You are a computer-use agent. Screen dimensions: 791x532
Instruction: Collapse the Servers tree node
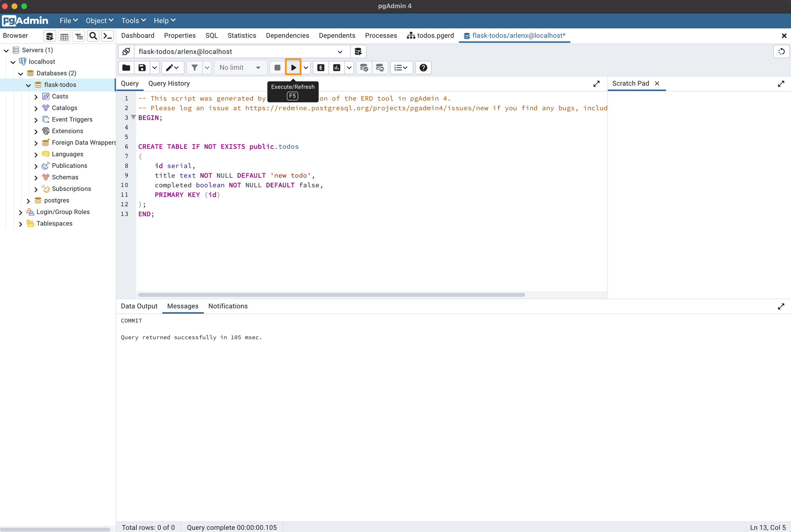(6, 51)
